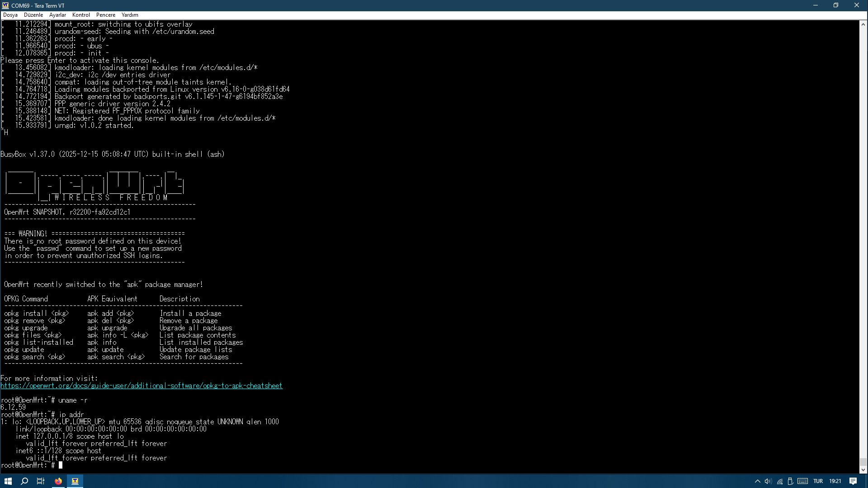The width and height of the screenshot is (868, 488).
Task: Click the '=== WARNING!' header line
Action: 94,234
